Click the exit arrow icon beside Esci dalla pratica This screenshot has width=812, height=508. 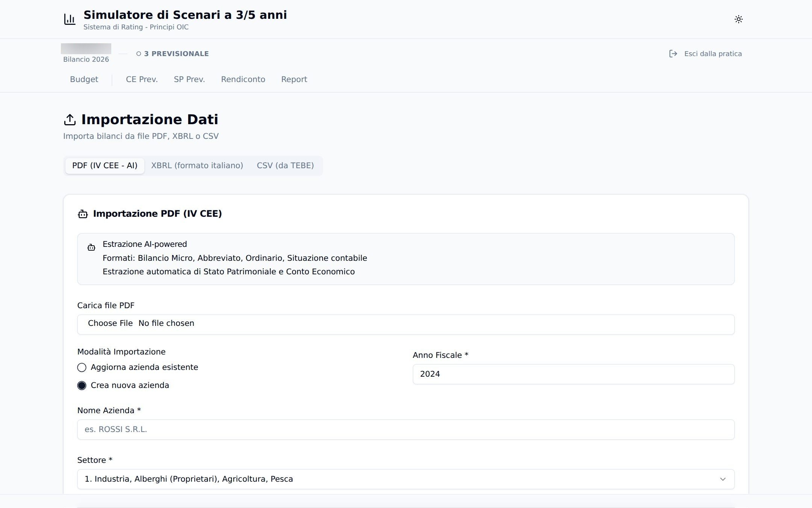pyautogui.click(x=673, y=54)
